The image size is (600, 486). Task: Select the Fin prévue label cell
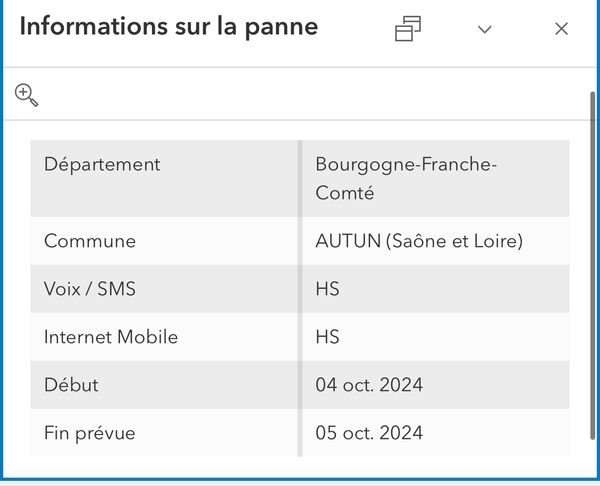pos(89,433)
